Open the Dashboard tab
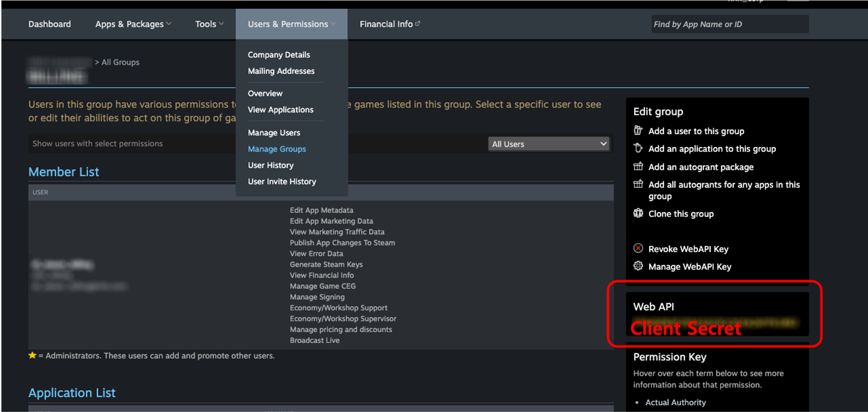This screenshot has width=868, height=412. coord(49,24)
